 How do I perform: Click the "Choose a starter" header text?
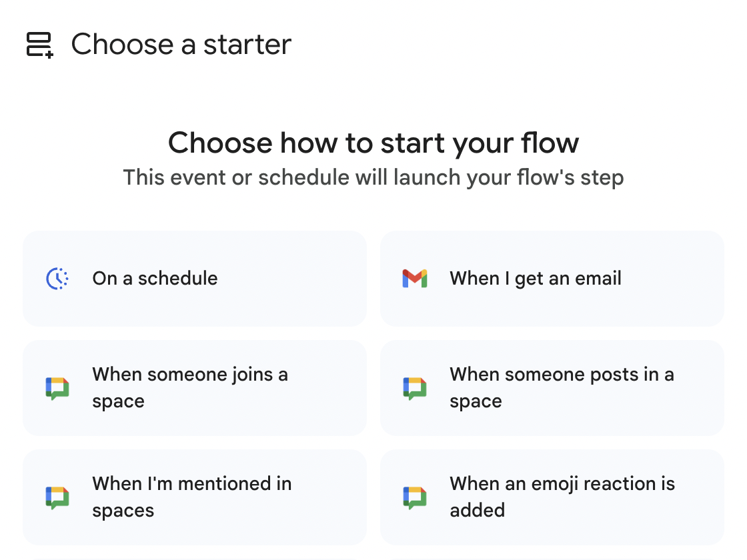point(181,44)
